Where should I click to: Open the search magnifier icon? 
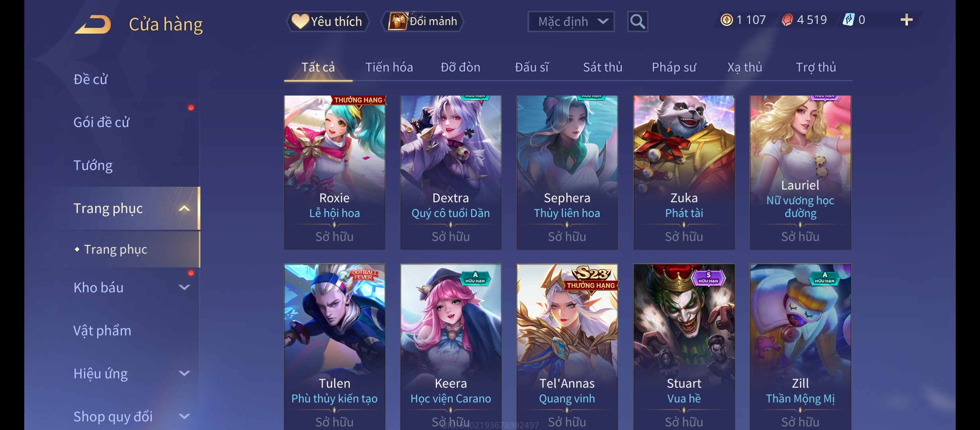[637, 21]
